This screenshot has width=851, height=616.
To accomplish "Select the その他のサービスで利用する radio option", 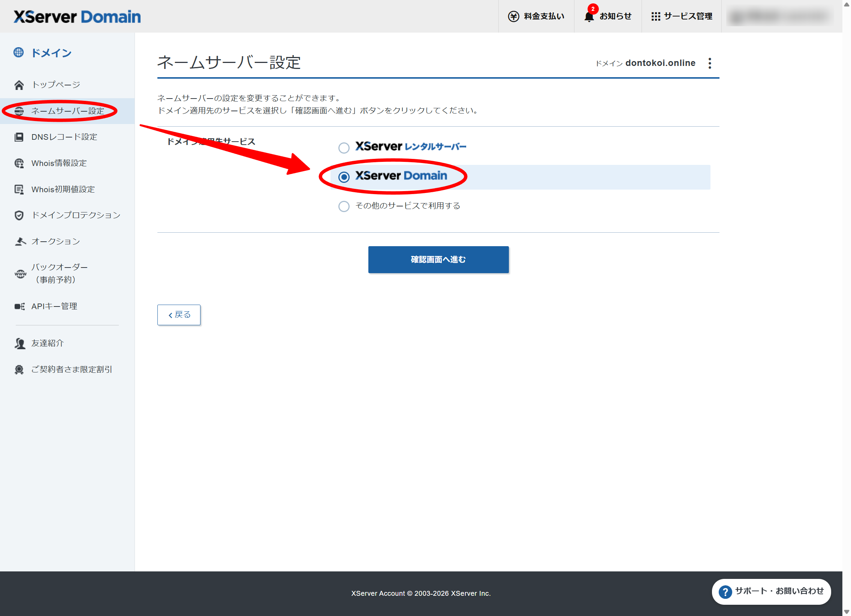I will [344, 206].
